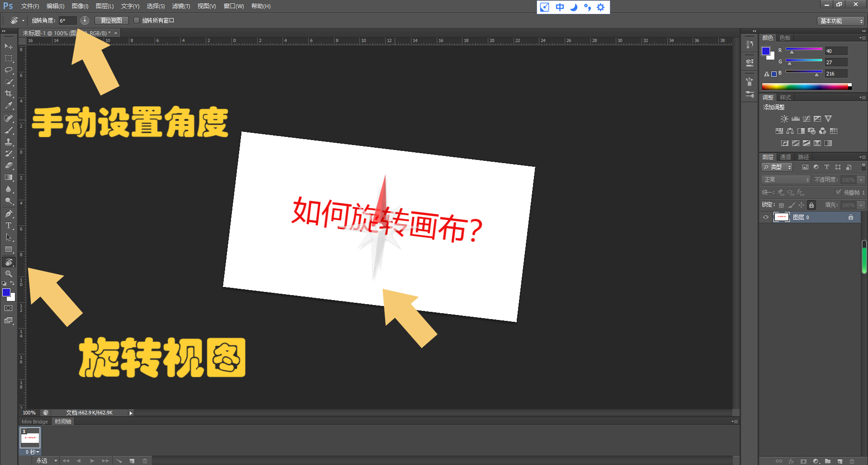This screenshot has width=868, height=465.
Task: Select the Lasso tool
Action: [9, 70]
